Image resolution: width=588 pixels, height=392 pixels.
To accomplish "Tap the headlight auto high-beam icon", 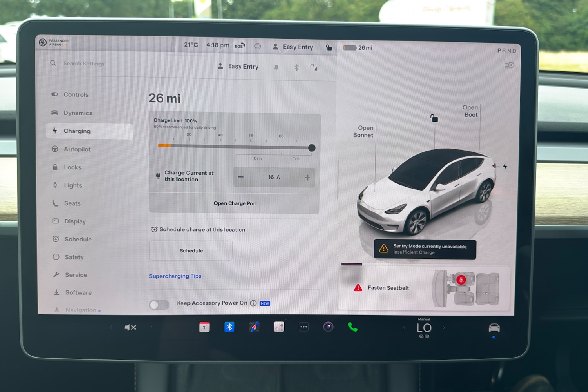I will coord(509,65).
